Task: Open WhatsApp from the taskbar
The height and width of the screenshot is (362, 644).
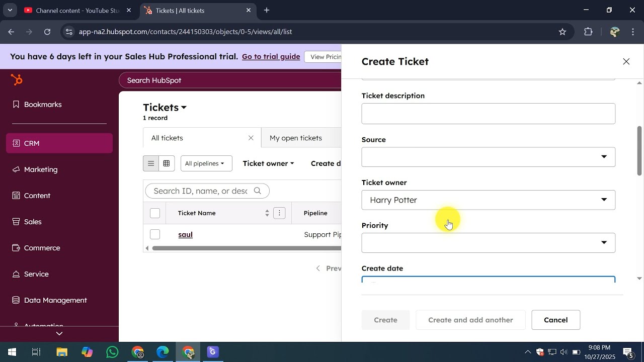Action: [x=112, y=352]
